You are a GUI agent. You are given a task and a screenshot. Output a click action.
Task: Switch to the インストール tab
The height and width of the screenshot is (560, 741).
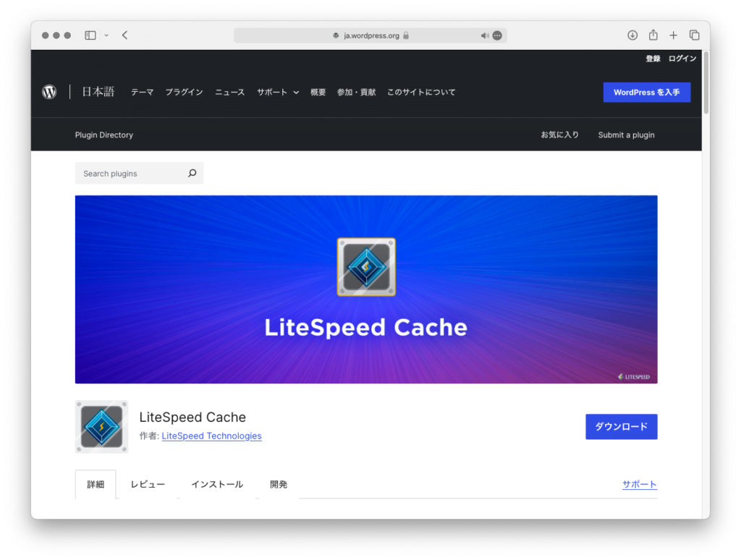217,485
